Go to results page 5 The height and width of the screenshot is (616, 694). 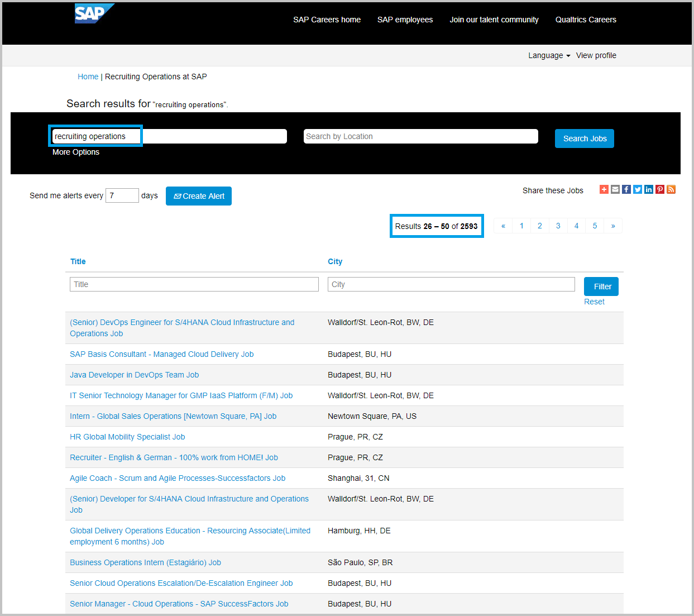coord(595,226)
